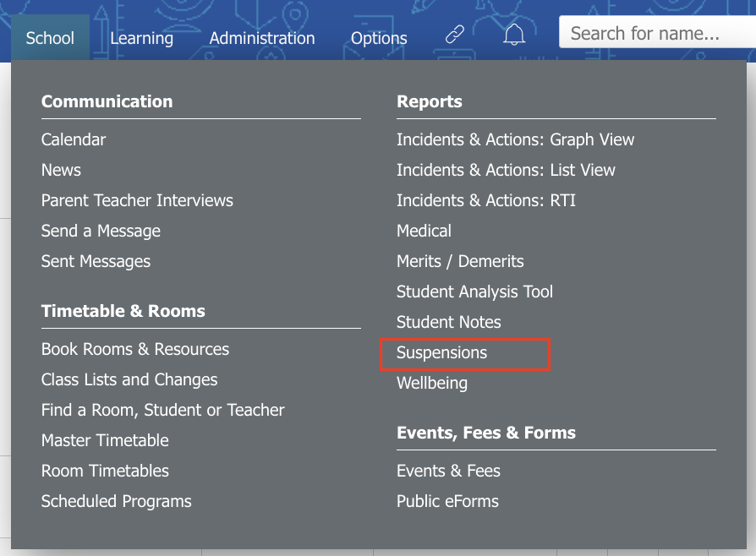Open Incidents & Actions: RTI report

coord(486,200)
